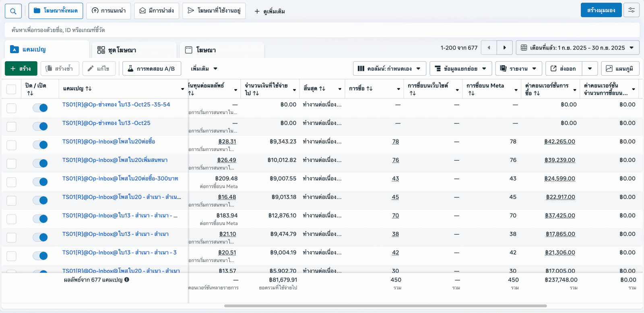The height and width of the screenshot is (313, 644).
Task: Open การทดสอบ A/B flask icon button
Action: [152, 68]
